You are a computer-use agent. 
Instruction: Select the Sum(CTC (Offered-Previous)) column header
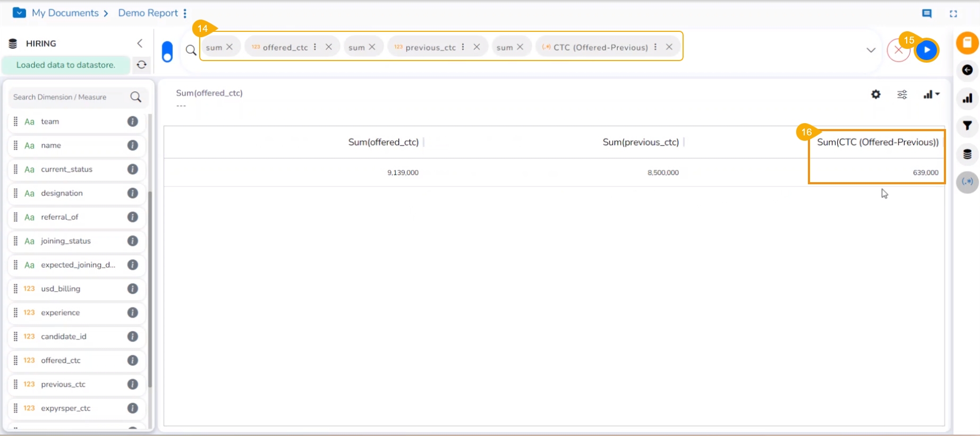coord(877,142)
